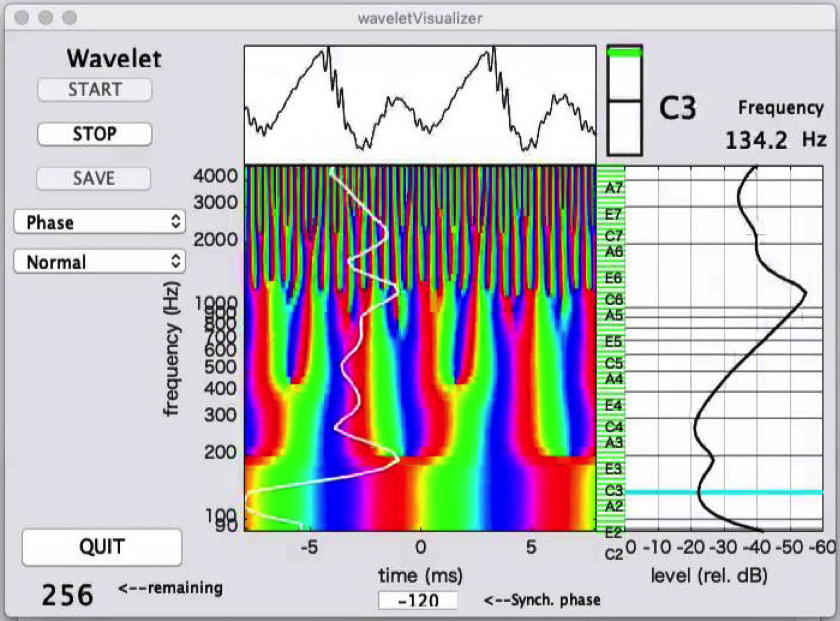Click the A4 note label
The height and width of the screenshot is (621, 840).
(614, 379)
